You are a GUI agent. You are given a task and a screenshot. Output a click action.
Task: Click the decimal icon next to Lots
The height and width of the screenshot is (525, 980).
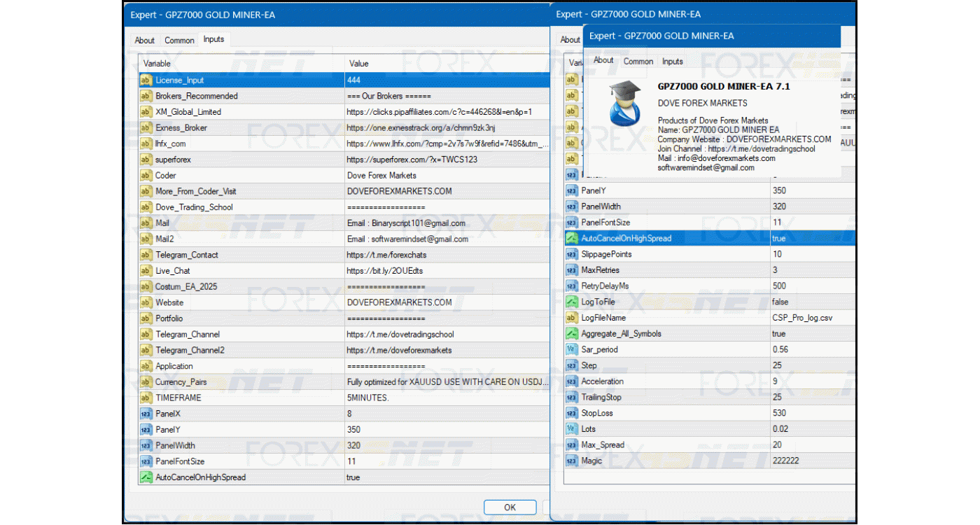[x=571, y=429]
